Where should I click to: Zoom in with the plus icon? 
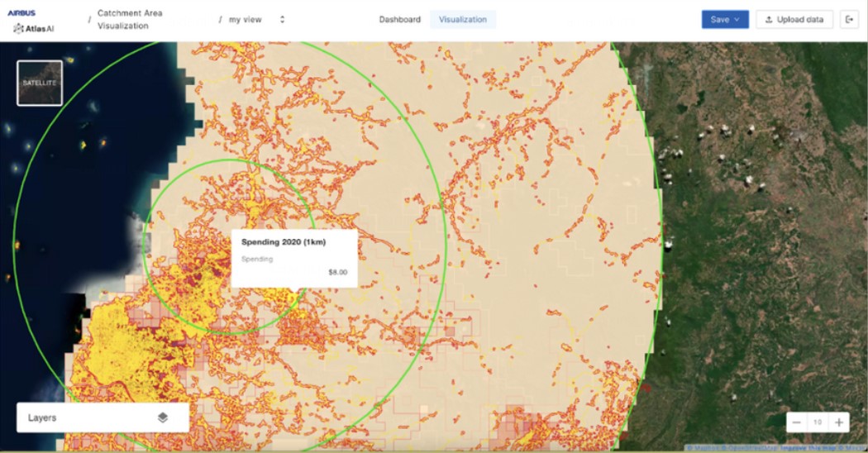839,422
